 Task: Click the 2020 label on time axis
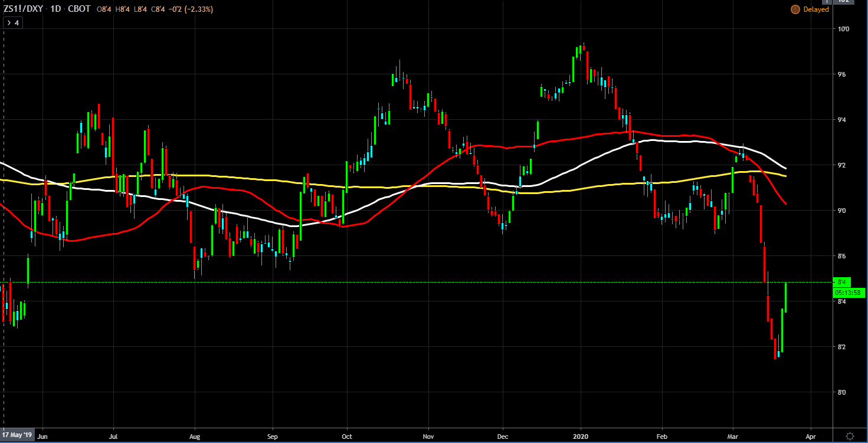tap(581, 438)
